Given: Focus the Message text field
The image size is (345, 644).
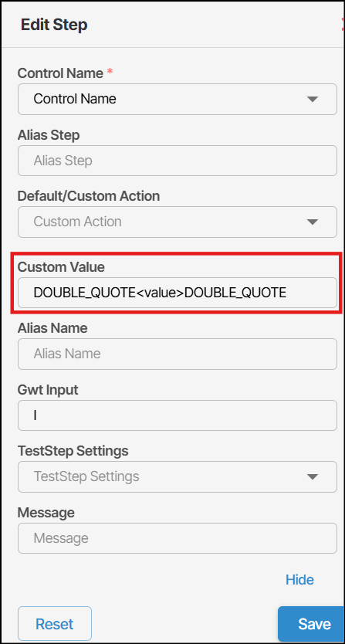Looking at the screenshot, I should pos(178,538).
